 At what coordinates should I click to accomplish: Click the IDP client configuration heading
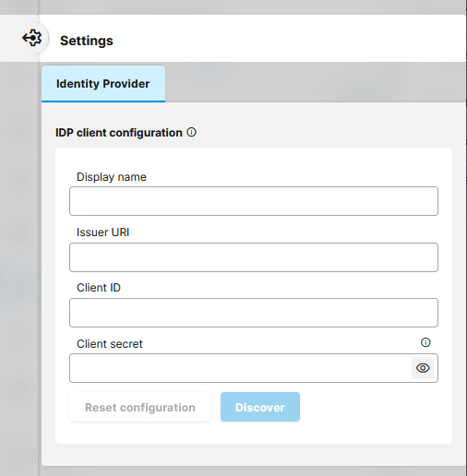pyautogui.click(x=119, y=133)
